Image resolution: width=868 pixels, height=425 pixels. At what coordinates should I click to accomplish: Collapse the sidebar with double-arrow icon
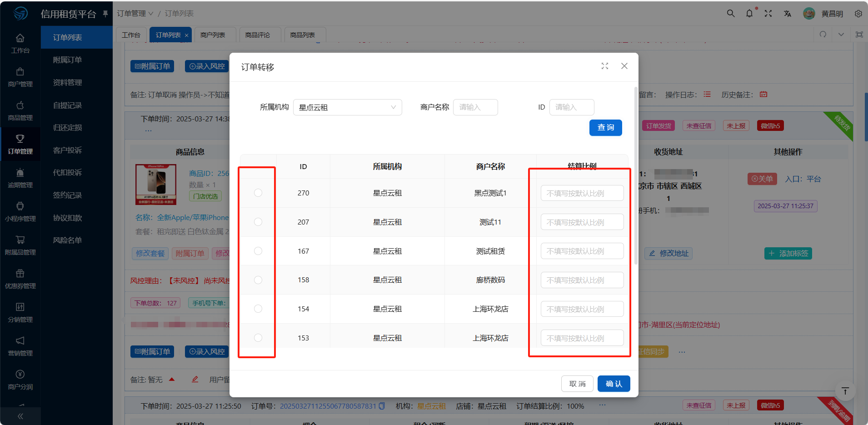click(x=20, y=416)
